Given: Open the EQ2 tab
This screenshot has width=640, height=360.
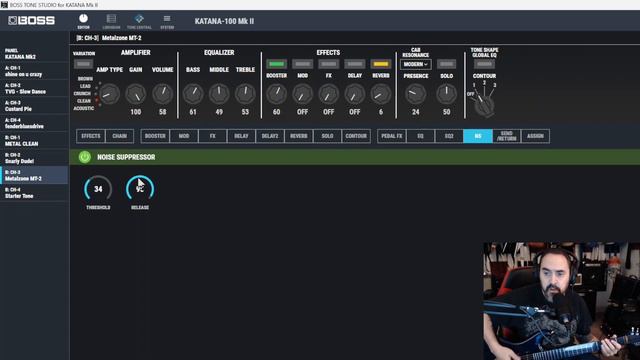Looking at the screenshot, I should [x=449, y=136].
